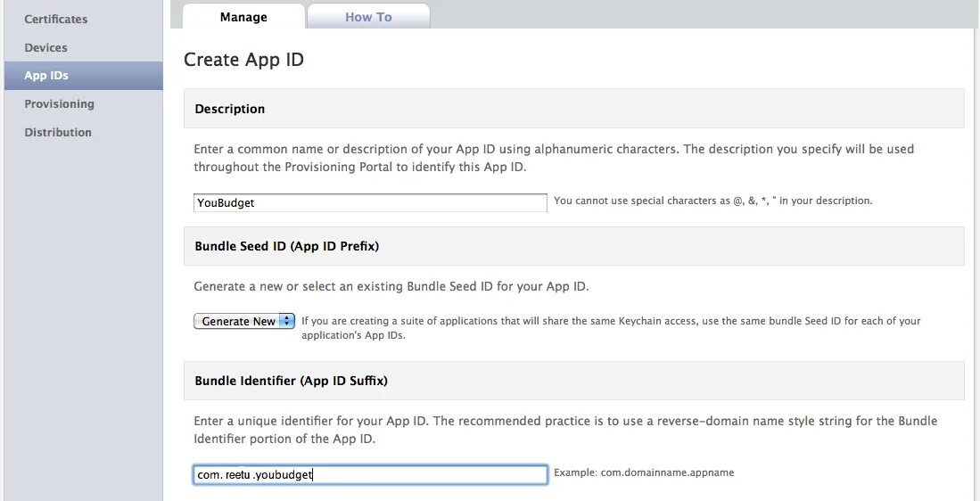
Task: Click the com.domainname.appname example text
Action: tap(644, 472)
